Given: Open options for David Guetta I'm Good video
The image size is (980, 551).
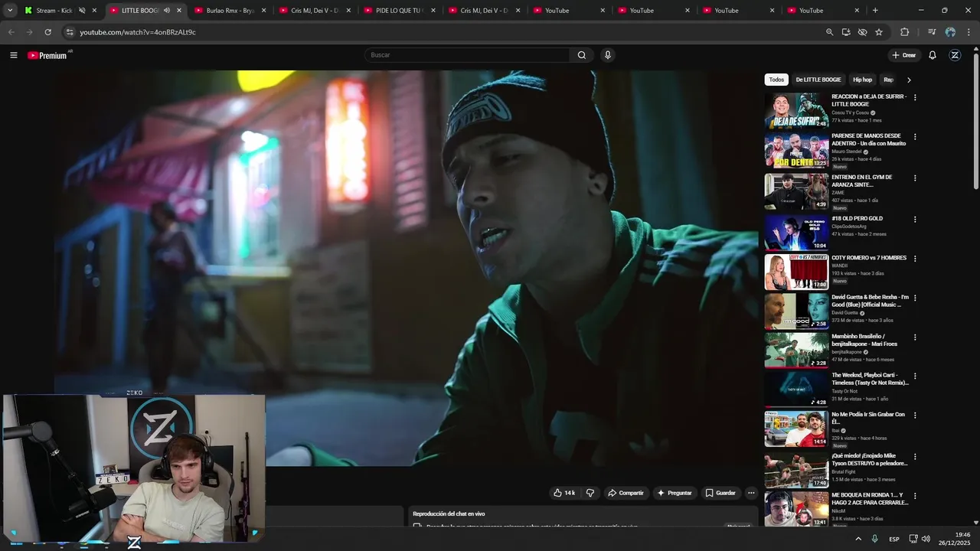Looking at the screenshot, I should (x=915, y=298).
